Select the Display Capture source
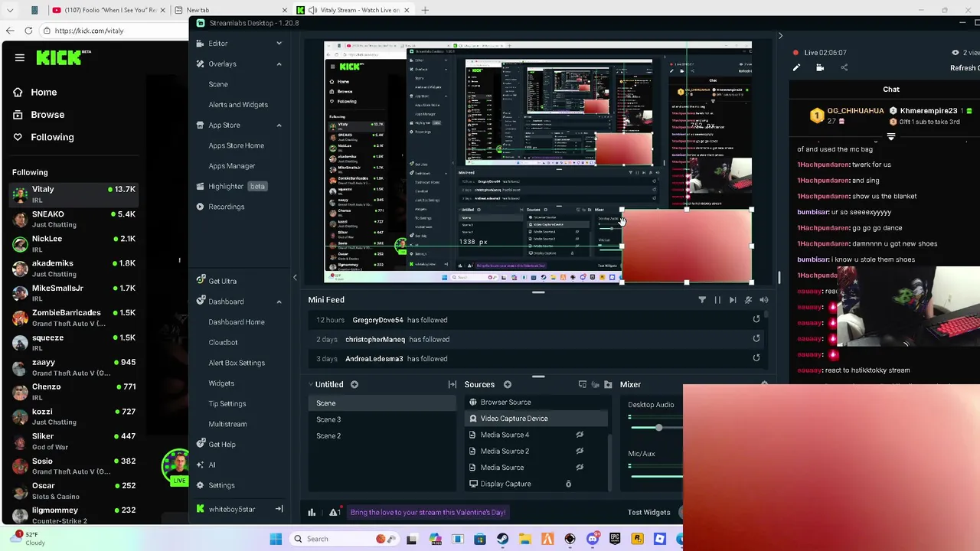Viewport: 980px width, 551px height. (536, 484)
